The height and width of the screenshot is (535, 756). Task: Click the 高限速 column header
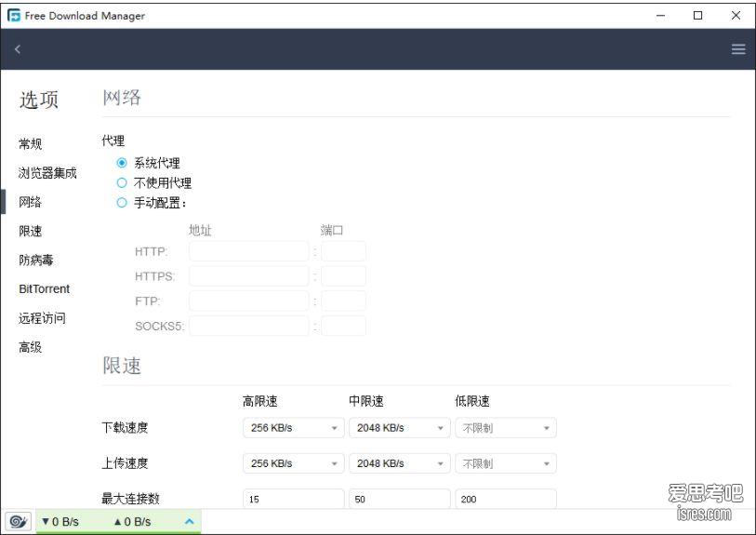(x=260, y=401)
